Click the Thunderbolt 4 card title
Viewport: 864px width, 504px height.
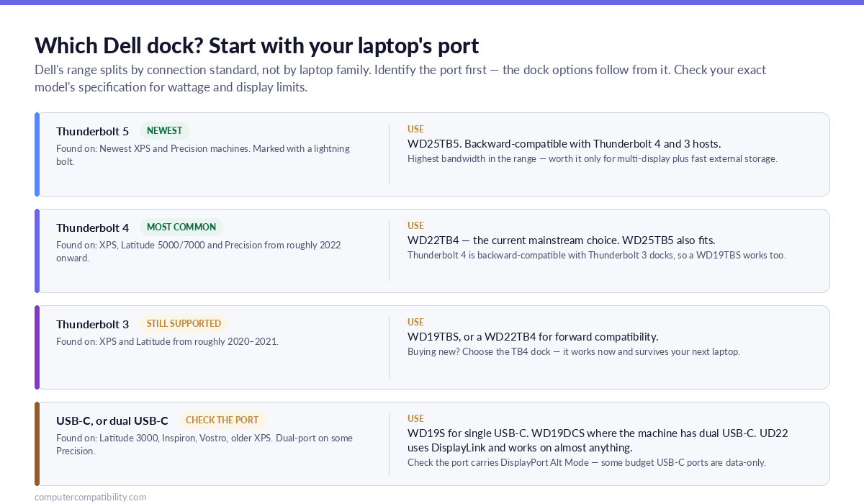point(92,228)
